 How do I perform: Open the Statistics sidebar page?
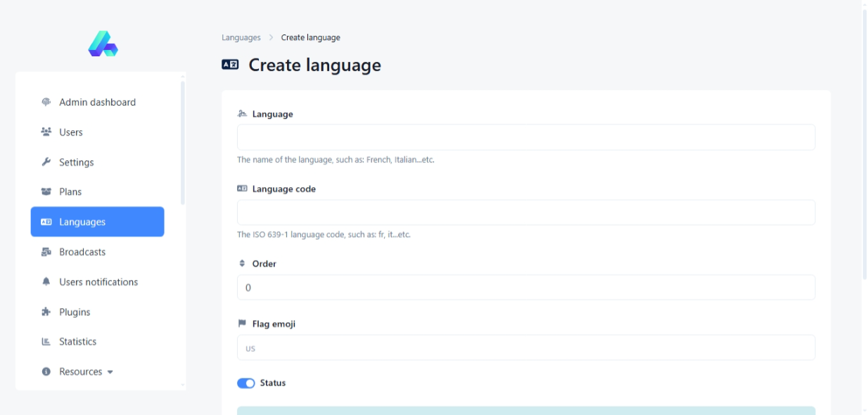[x=77, y=342]
